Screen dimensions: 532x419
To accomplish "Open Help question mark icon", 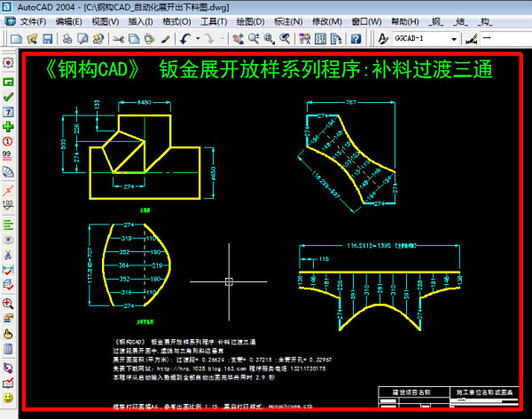I will pos(356,39).
